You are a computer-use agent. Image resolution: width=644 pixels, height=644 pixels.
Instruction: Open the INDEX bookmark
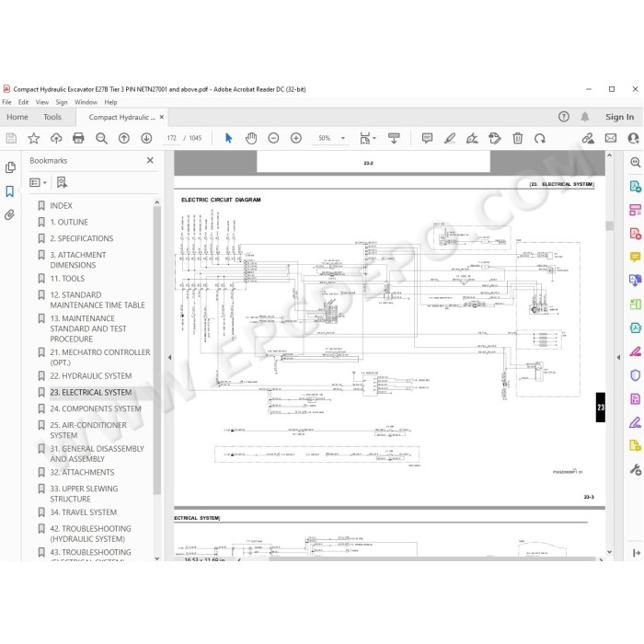click(61, 206)
